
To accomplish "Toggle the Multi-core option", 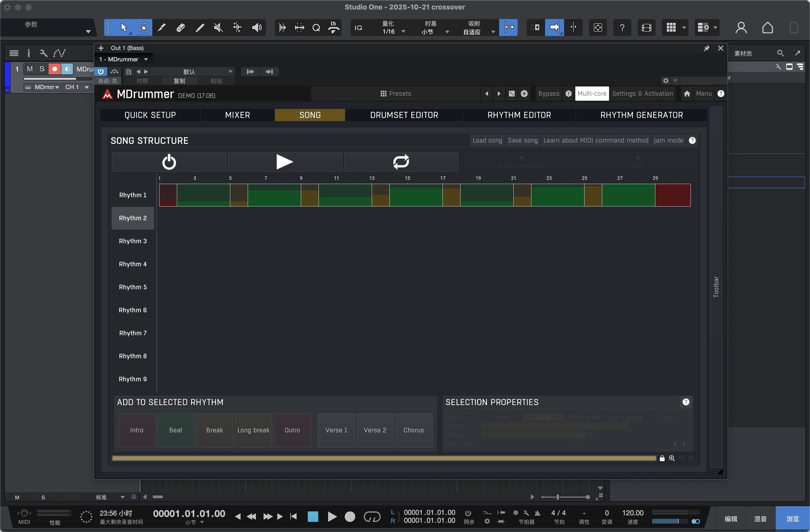I will point(591,94).
